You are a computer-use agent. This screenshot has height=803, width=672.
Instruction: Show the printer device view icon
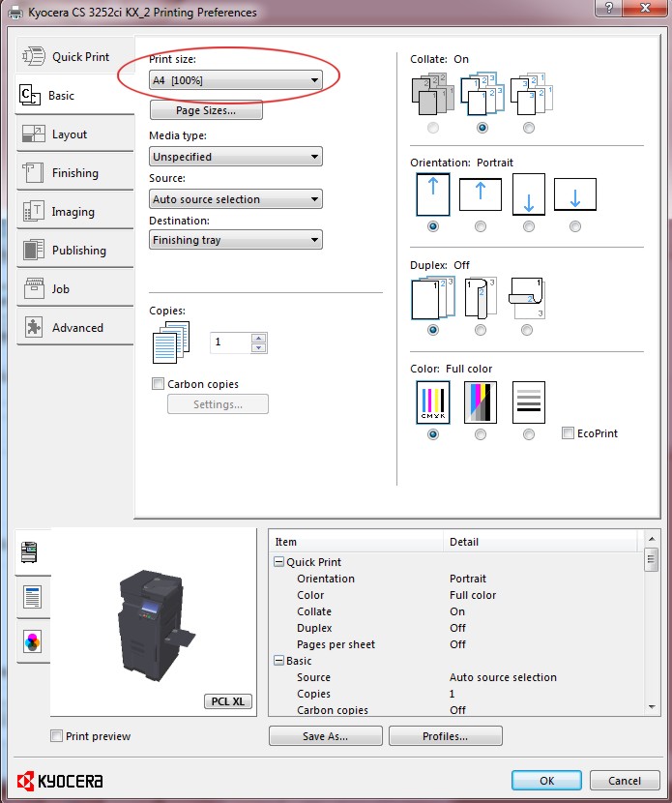pyautogui.click(x=29, y=551)
